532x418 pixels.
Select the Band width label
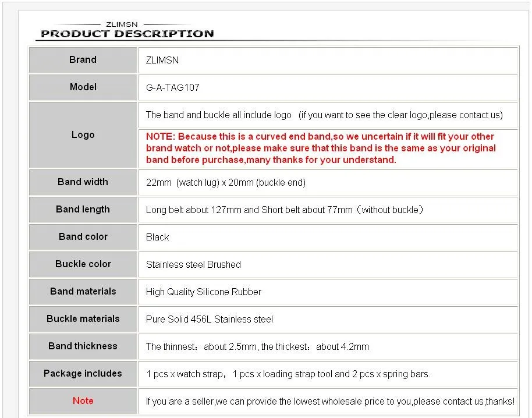point(83,182)
